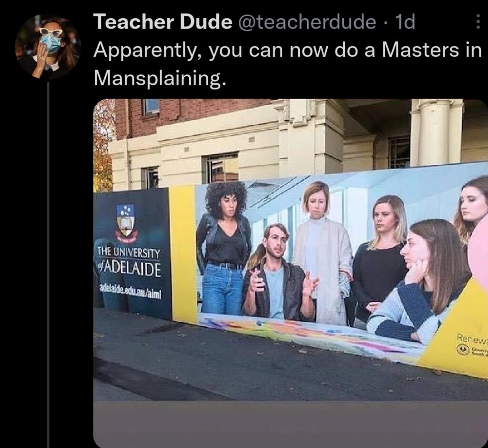Click the white sunglasses on the avatar photo
Viewport: 488px width, 448px height.
pos(51,31)
